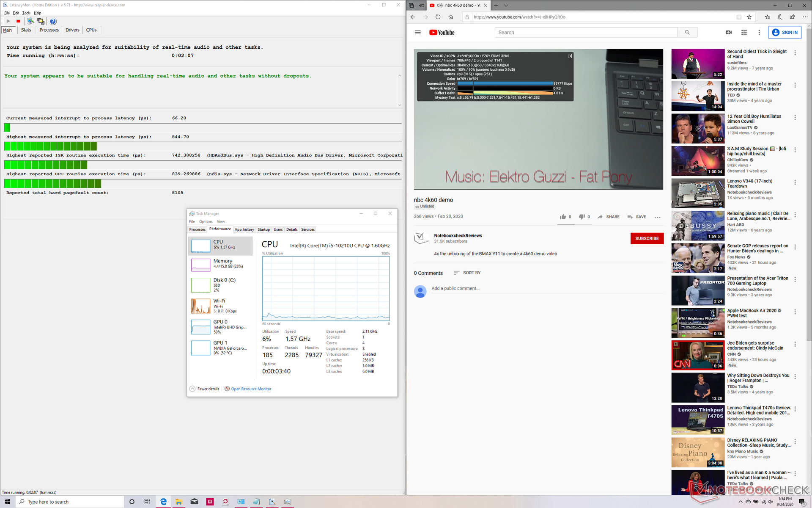
Task: Close stats for nerds overlay
Action: (x=570, y=56)
